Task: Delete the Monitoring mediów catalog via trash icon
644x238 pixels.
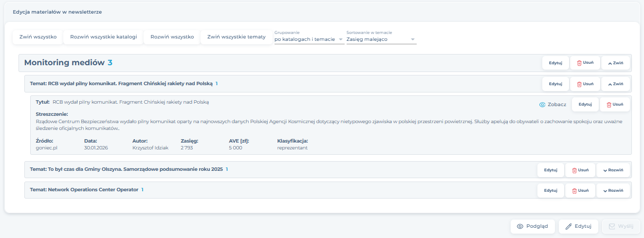Action: [585, 63]
